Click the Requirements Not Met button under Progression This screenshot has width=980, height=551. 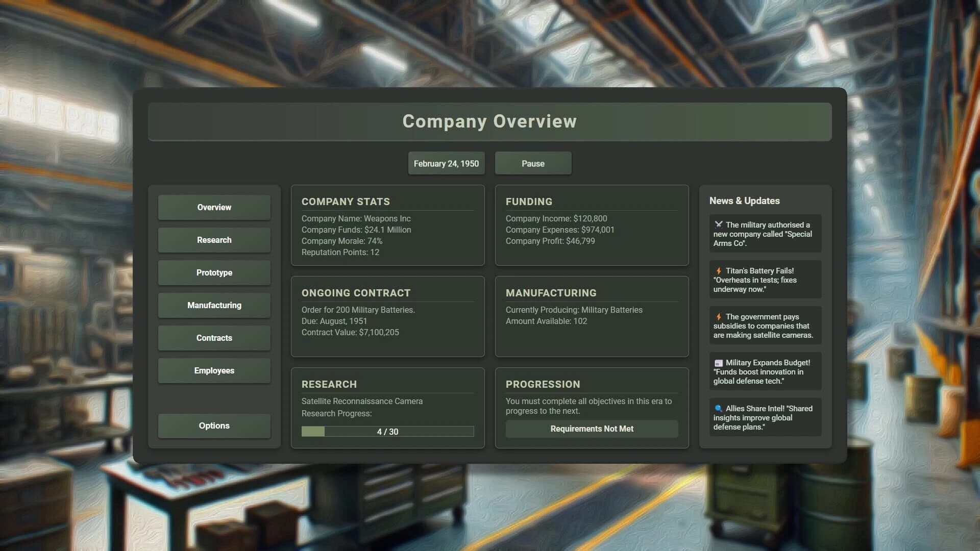(592, 429)
